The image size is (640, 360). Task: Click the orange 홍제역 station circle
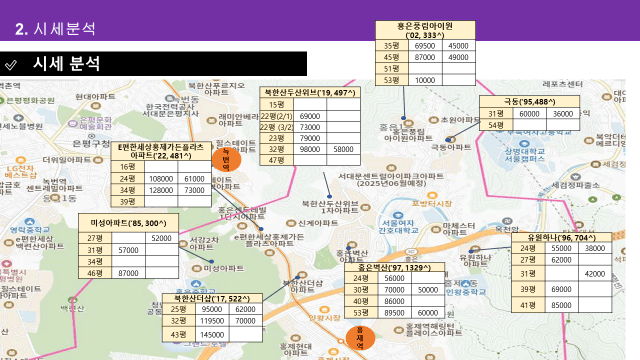tap(360, 338)
